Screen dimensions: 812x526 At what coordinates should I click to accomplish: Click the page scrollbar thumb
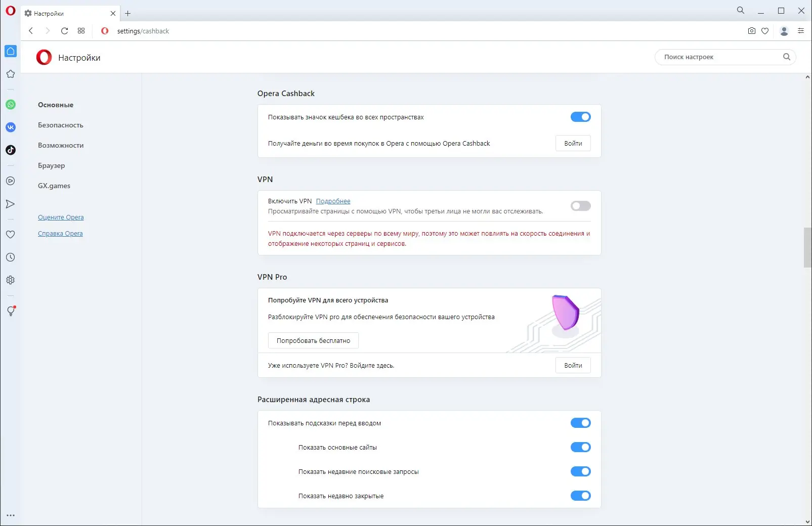pos(807,247)
